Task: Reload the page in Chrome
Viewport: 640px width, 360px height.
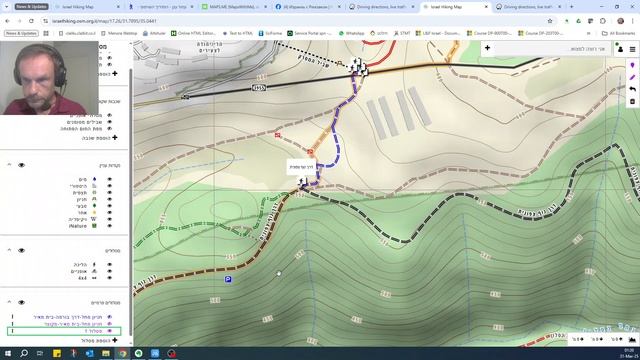Action: click(x=31, y=21)
